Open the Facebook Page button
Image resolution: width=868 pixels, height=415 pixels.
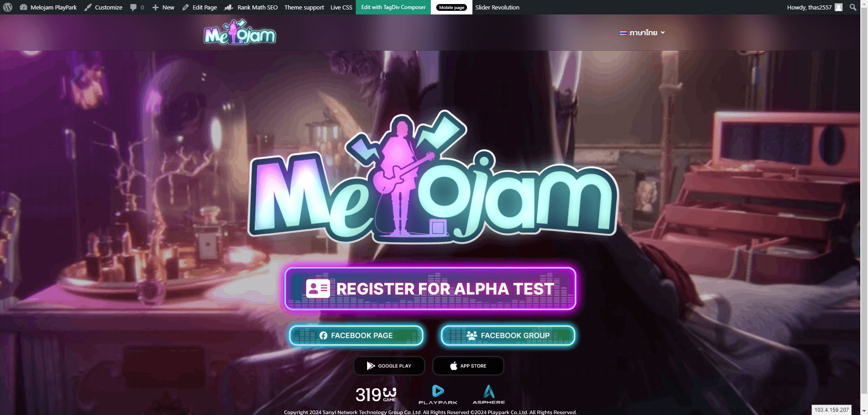(356, 336)
